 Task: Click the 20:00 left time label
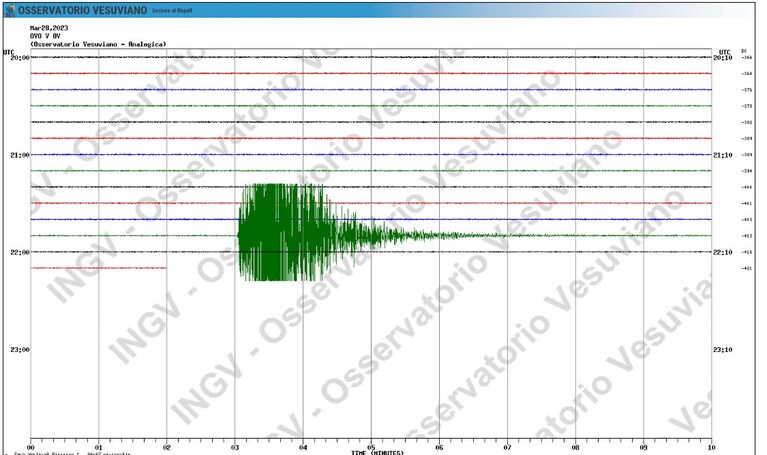tap(20, 58)
